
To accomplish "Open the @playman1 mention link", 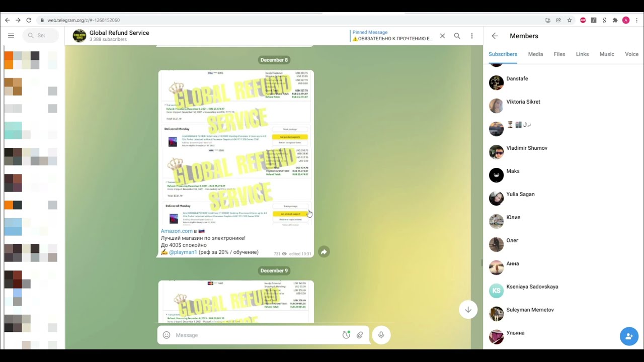I will [x=183, y=252].
